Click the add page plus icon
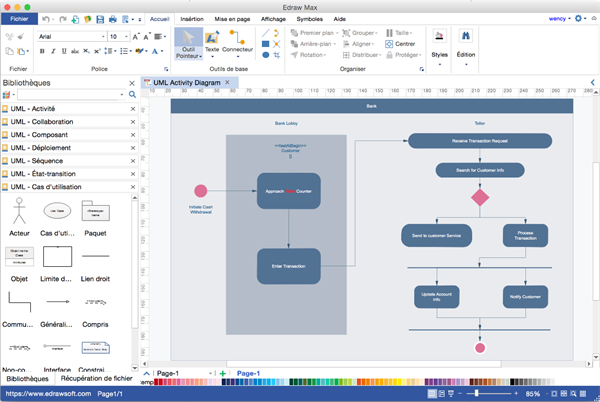Viewport: 600px width, 402px height. coord(223,373)
